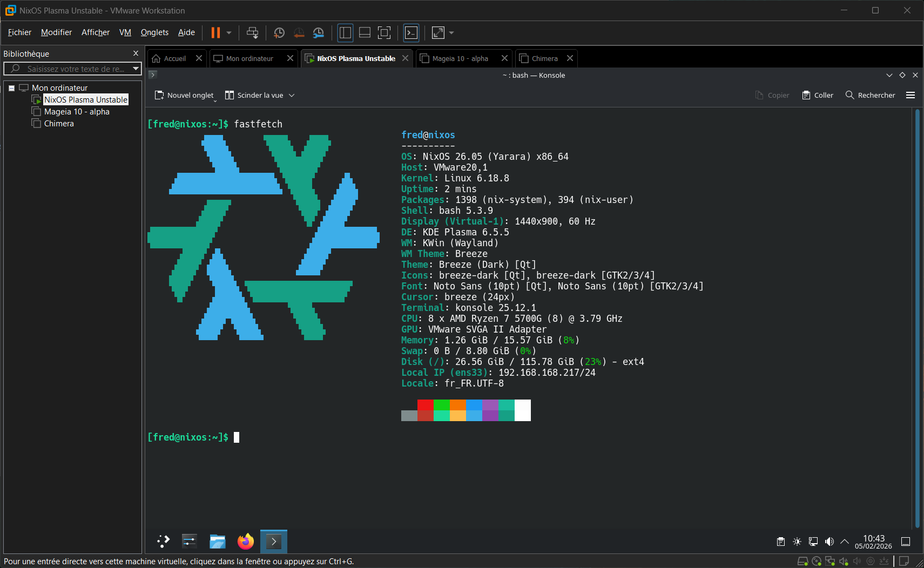Expand the Scinder la vue dropdown
The image size is (924, 568).
(x=292, y=96)
